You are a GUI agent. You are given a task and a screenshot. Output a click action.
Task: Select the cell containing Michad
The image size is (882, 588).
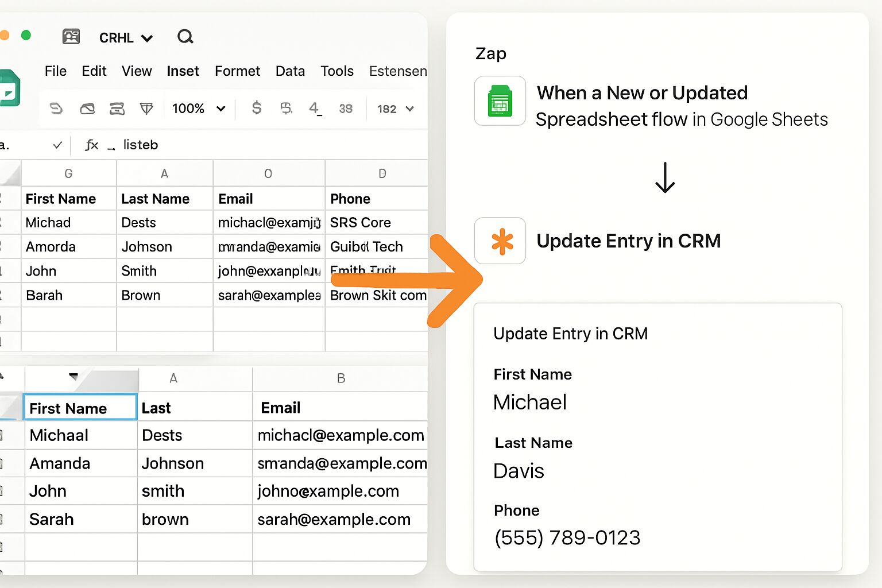tap(69, 222)
